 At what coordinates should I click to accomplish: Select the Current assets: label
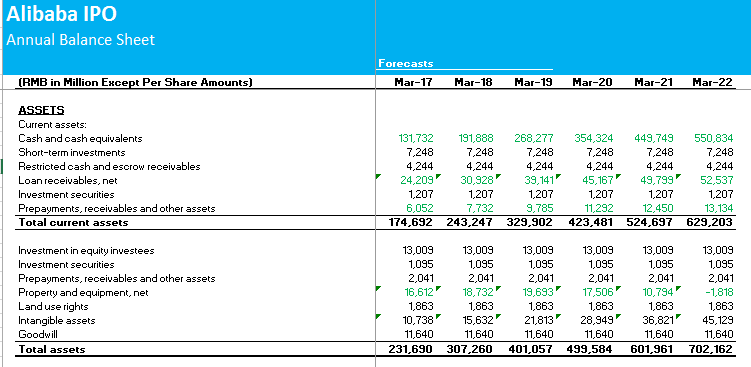tap(52, 125)
